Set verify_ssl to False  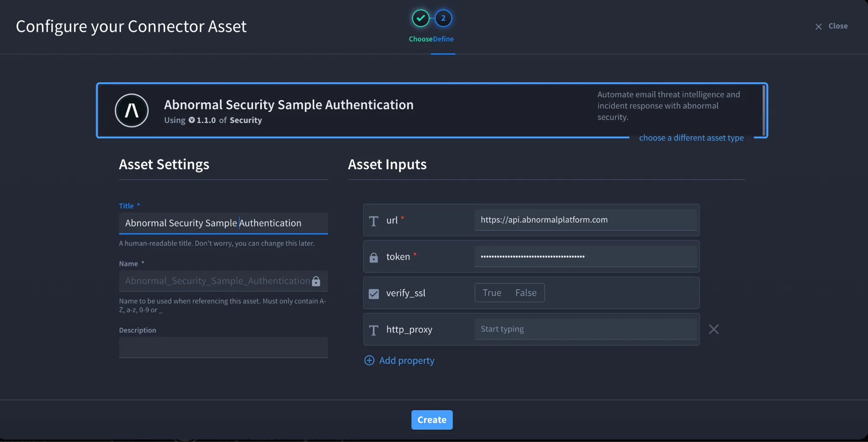pos(526,293)
